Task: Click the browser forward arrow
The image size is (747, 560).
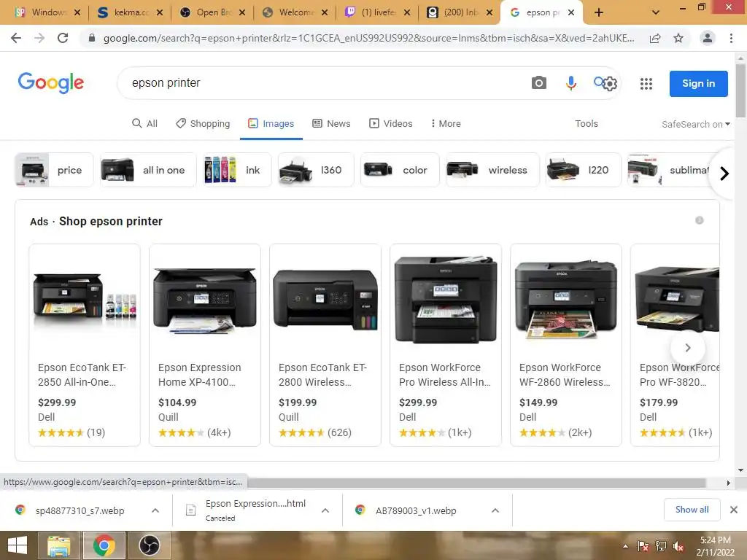Action: click(x=39, y=38)
